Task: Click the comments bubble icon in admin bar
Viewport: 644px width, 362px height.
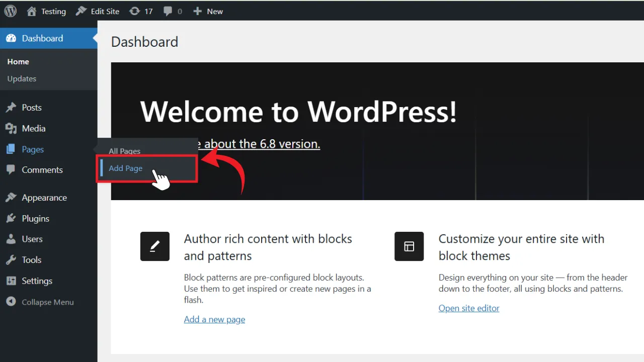Action: (168, 11)
